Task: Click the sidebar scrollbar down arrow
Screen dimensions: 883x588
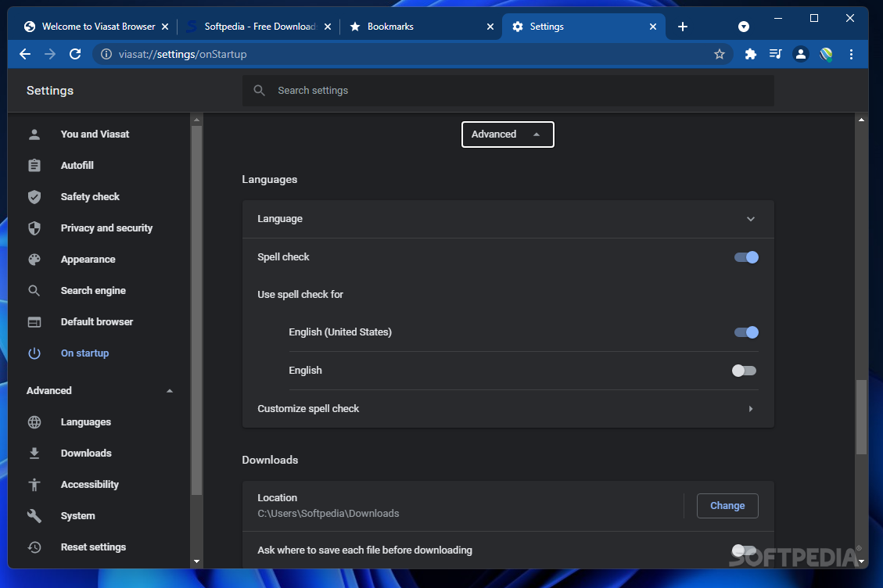Action: coord(196,561)
